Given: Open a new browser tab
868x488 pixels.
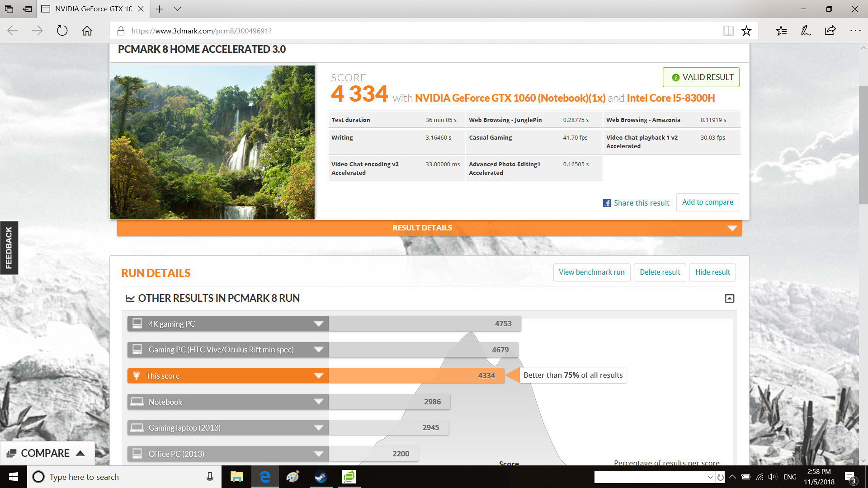Looking at the screenshot, I should point(159,9).
